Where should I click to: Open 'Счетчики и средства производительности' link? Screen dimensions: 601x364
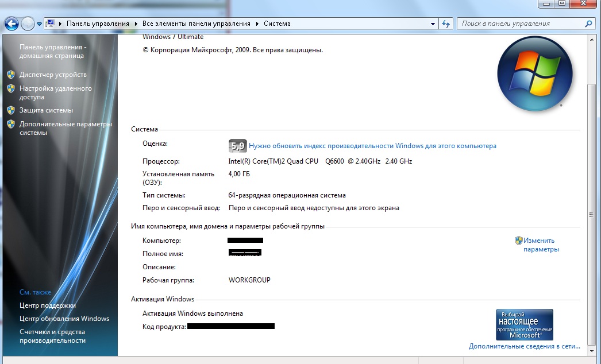click(x=52, y=336)
